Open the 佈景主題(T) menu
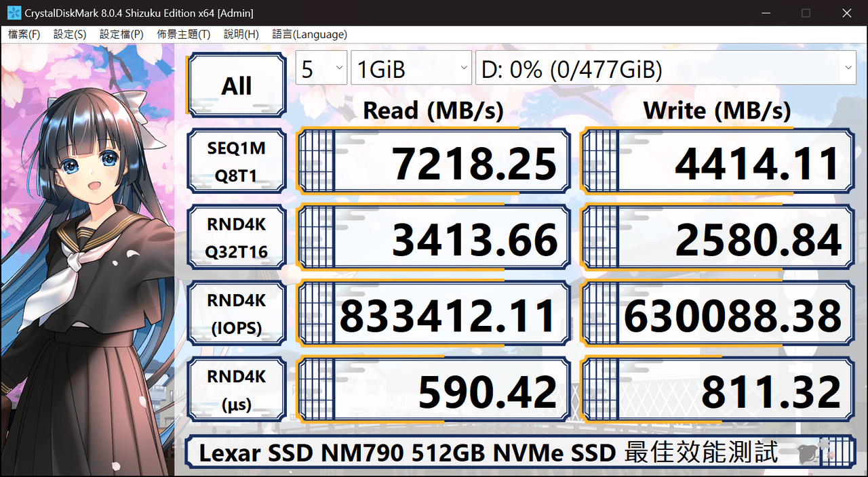Screen dimensions: 868x477 pos(183,35)
